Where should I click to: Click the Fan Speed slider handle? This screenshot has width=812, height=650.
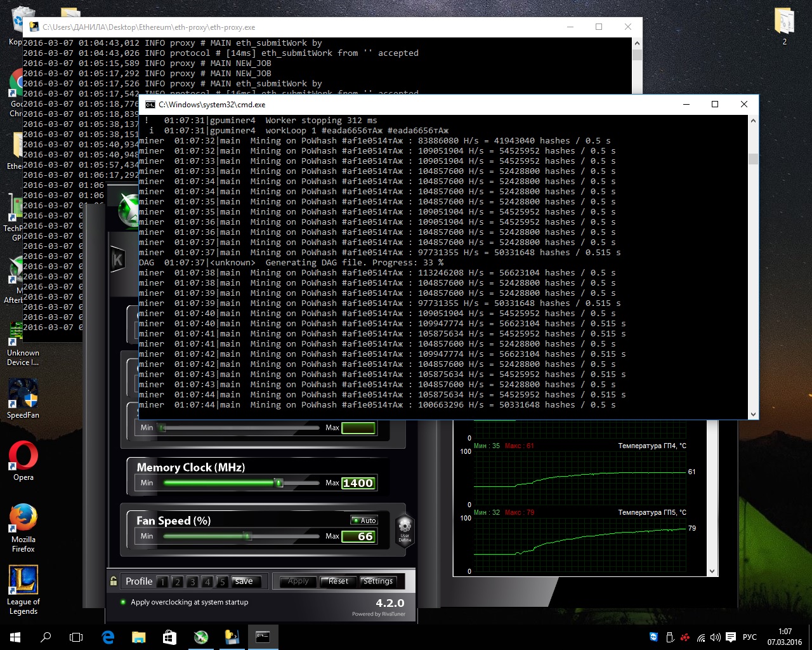point(247,536)
